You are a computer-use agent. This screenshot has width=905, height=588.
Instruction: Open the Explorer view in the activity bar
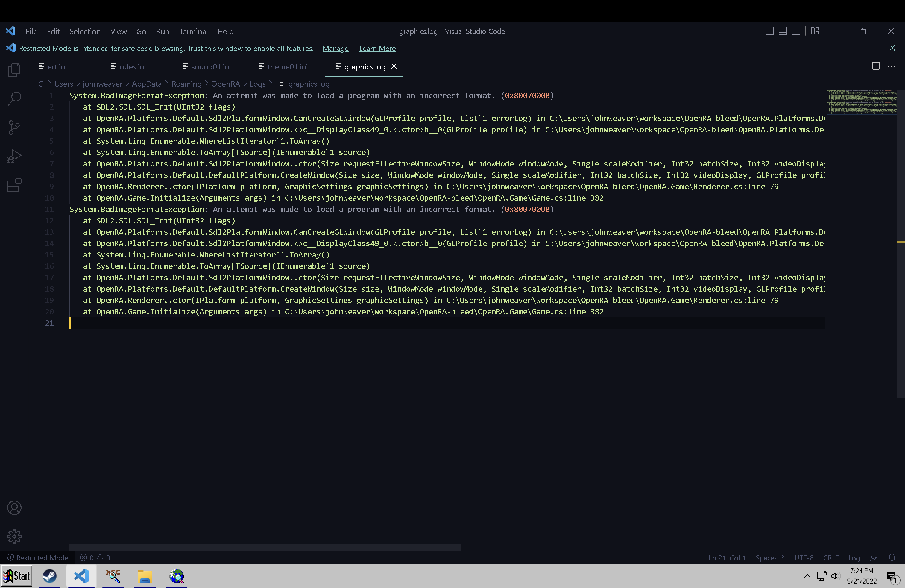coord(14,69)
